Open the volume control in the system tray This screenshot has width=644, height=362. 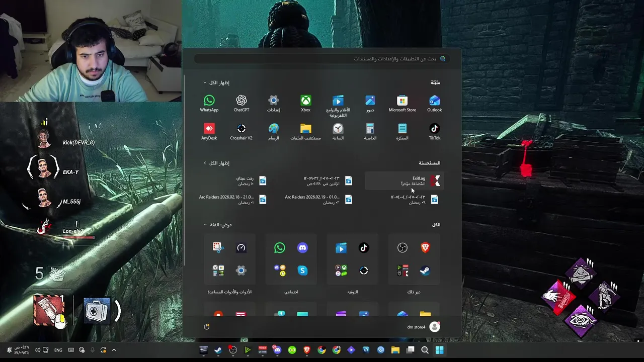click(x=37, y=350)
